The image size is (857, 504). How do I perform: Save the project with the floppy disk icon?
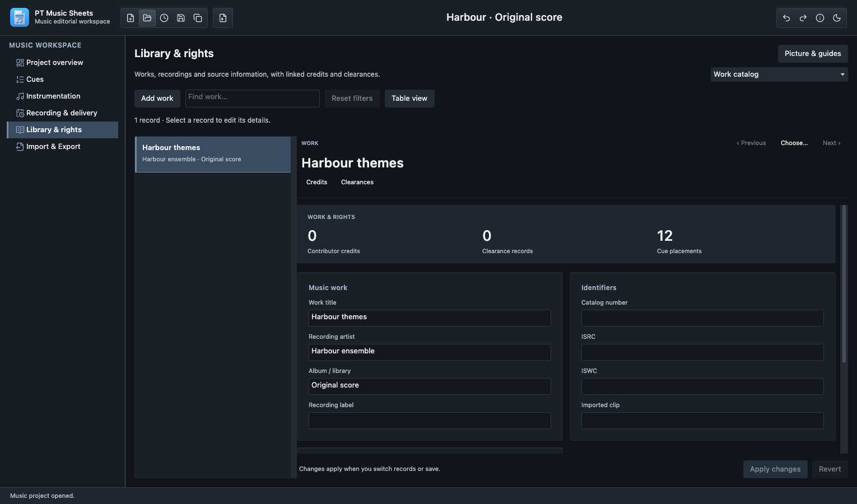pos(181,18)
